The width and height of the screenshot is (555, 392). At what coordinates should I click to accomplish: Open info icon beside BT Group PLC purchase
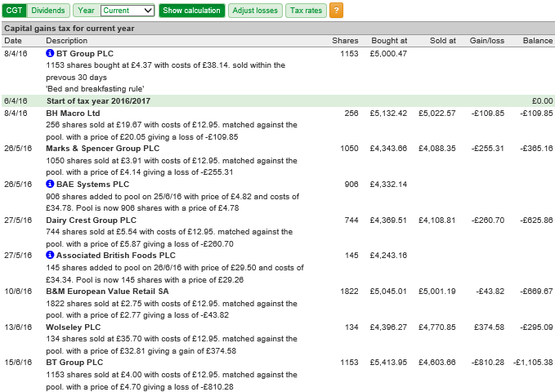(50, 53)
